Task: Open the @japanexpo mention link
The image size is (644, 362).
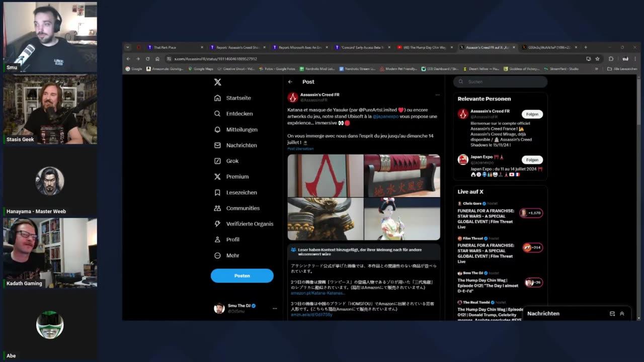Action: tap(385, 116)
